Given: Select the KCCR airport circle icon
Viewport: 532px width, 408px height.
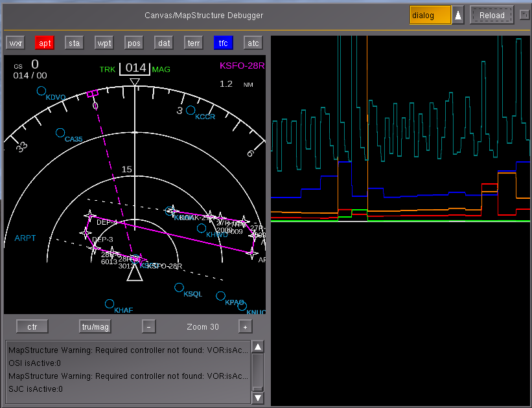Looking at the screenshot, I should point(191,110).
